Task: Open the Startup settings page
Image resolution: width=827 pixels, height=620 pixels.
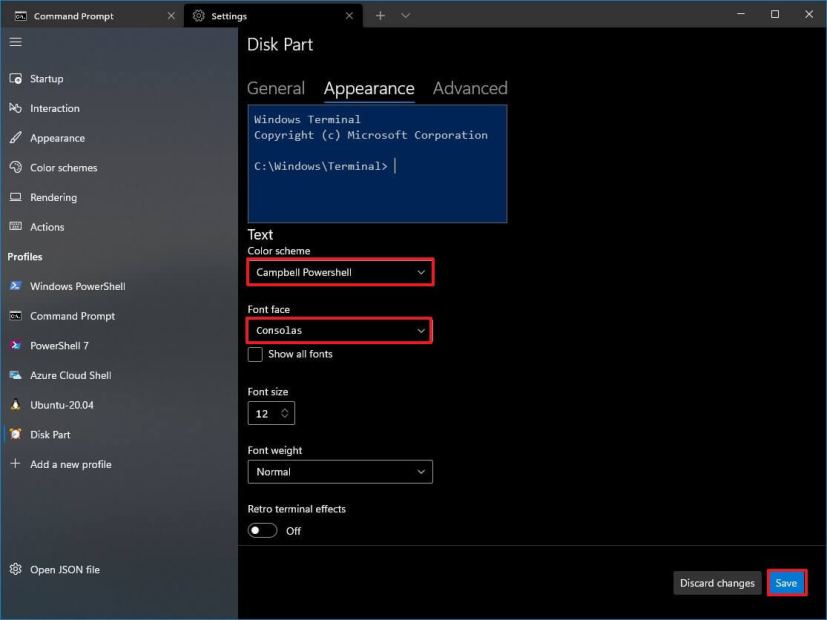Action: click(x=119, y=79)
